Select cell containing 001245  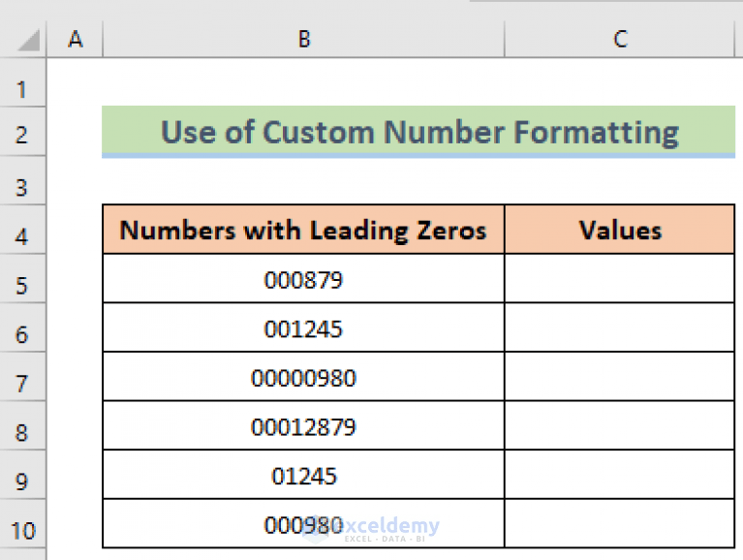point(304,327)
